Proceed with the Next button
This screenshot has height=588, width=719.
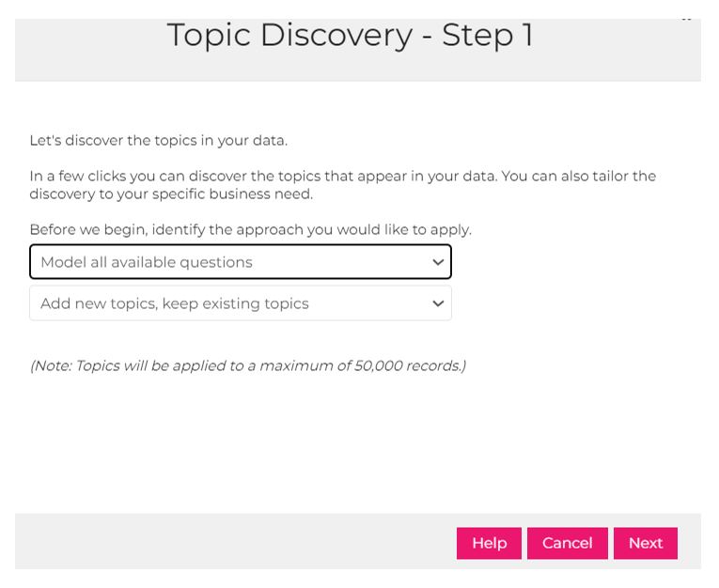pos(645,543)
